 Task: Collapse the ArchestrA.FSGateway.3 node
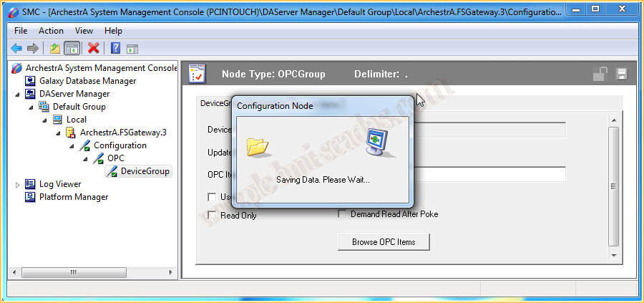tap(58, 133)
